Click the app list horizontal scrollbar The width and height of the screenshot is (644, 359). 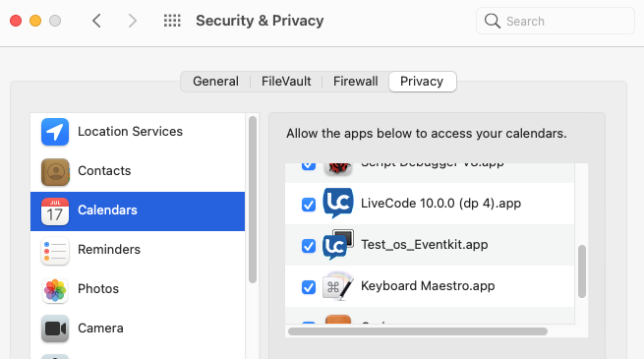(x=418, y=331)
